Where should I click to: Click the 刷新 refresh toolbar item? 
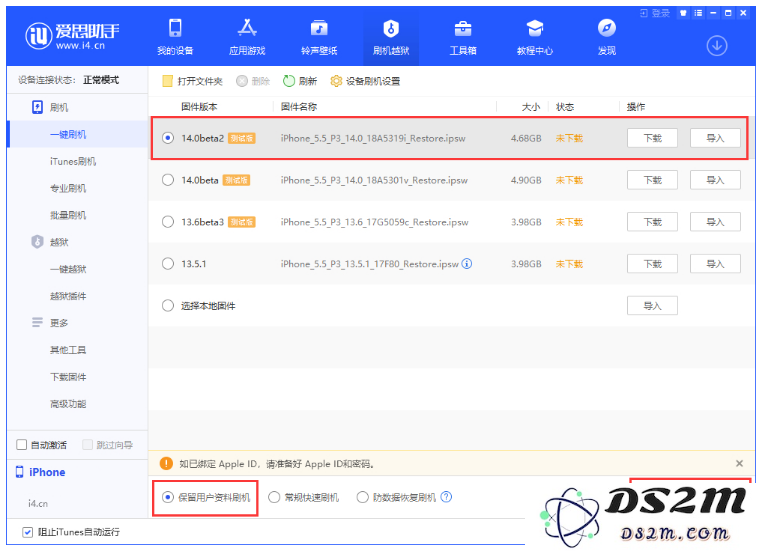300,81
